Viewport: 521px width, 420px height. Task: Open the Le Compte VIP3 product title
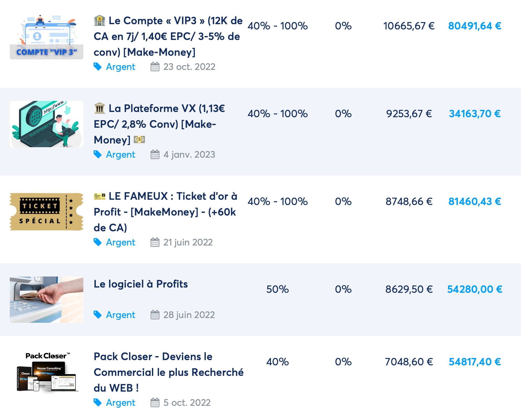[x=168, y=36]
